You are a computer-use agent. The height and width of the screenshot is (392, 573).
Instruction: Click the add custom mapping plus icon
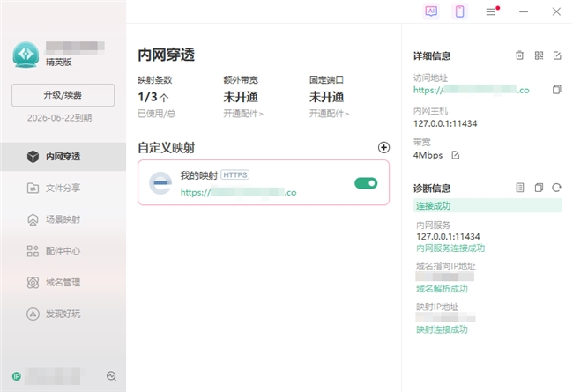pyautogui.click(x=383, y=148)
